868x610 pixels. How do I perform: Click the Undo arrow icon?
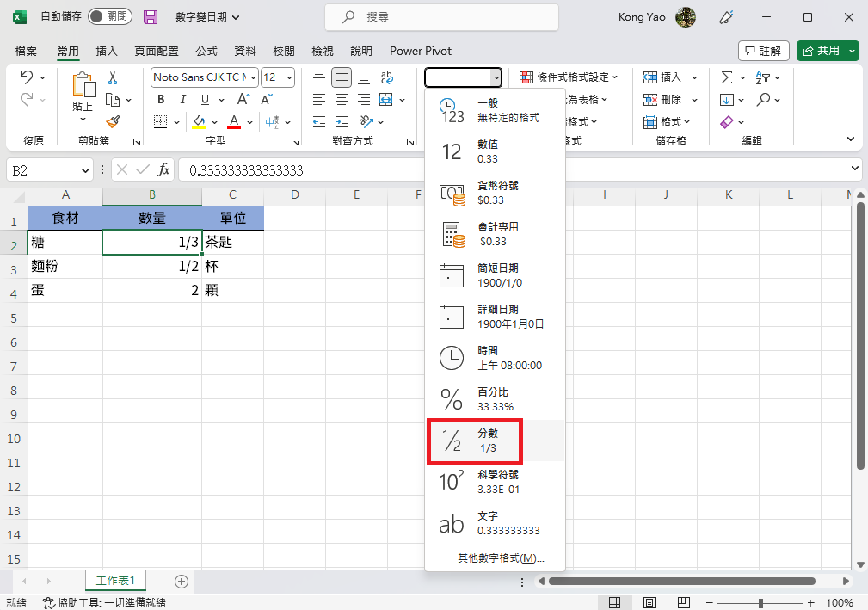[x=27, y=78]
